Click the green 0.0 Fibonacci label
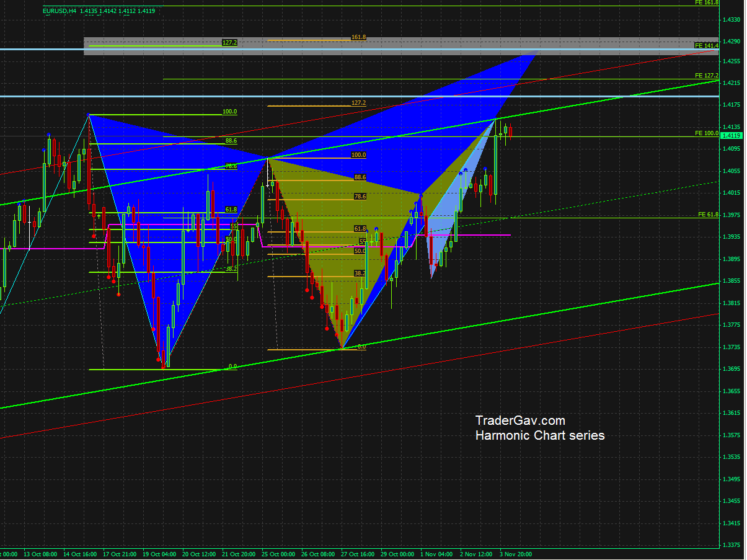This screenshot has height=560, width=747. [x=232, y=367]
